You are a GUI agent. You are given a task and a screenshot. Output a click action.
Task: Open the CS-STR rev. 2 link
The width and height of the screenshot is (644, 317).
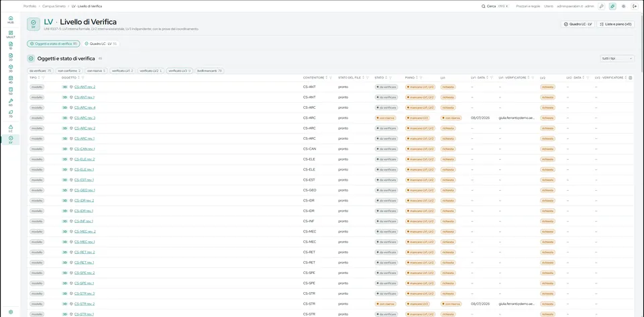pyautogui.click(x=85, y=304)
